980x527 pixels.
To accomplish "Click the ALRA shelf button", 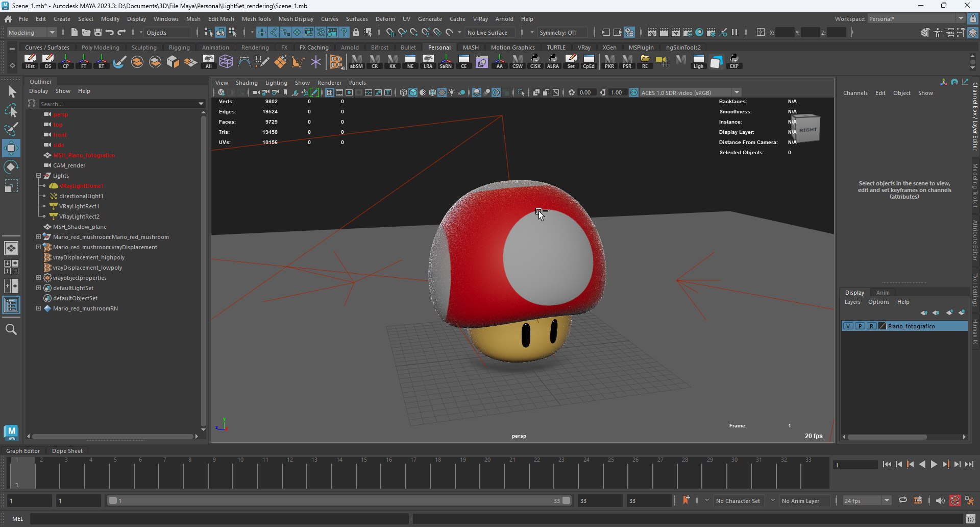I will 553,61.
